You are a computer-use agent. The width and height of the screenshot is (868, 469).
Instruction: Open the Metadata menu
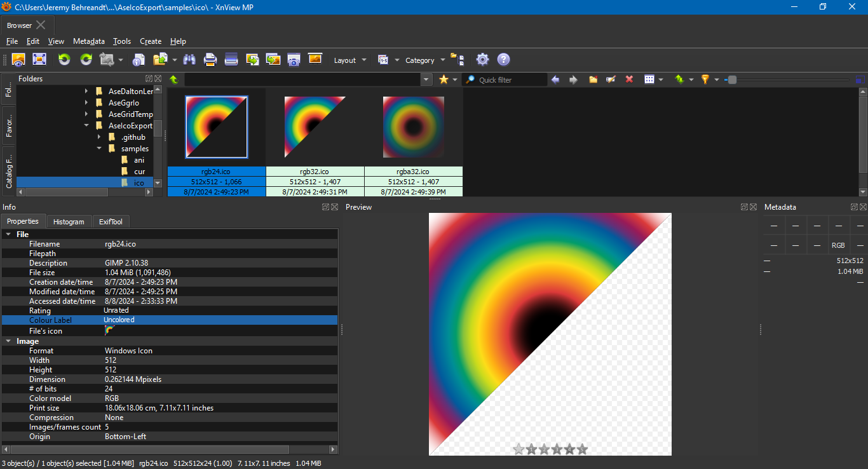(x=88, y=41)
